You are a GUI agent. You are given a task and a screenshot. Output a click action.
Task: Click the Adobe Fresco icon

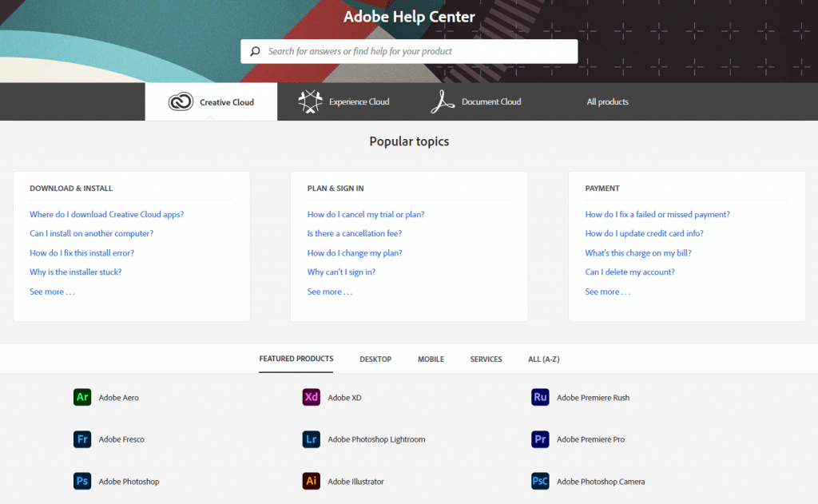click(x=82, y=439)
